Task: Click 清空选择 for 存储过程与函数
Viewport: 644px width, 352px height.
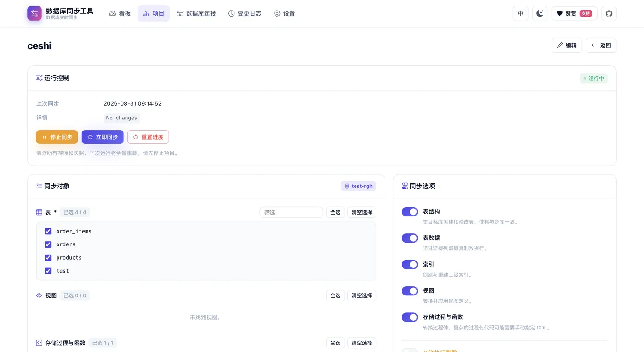Action: 362,343
